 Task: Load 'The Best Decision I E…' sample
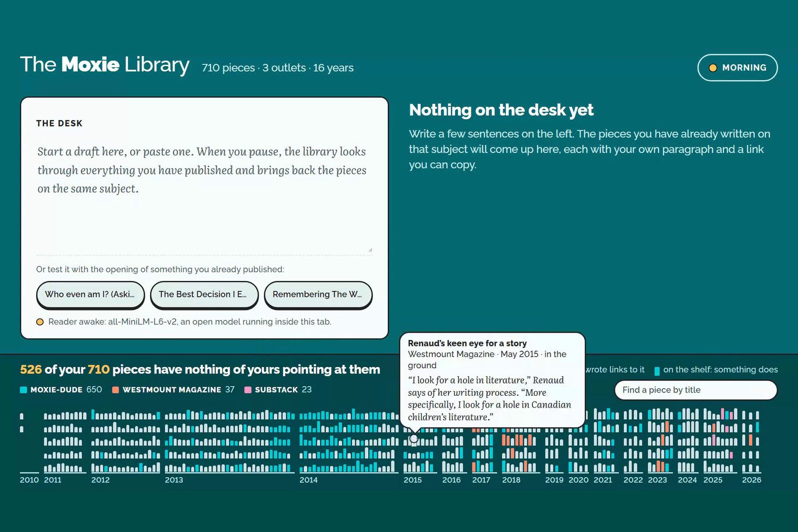(x=204, y=294)
